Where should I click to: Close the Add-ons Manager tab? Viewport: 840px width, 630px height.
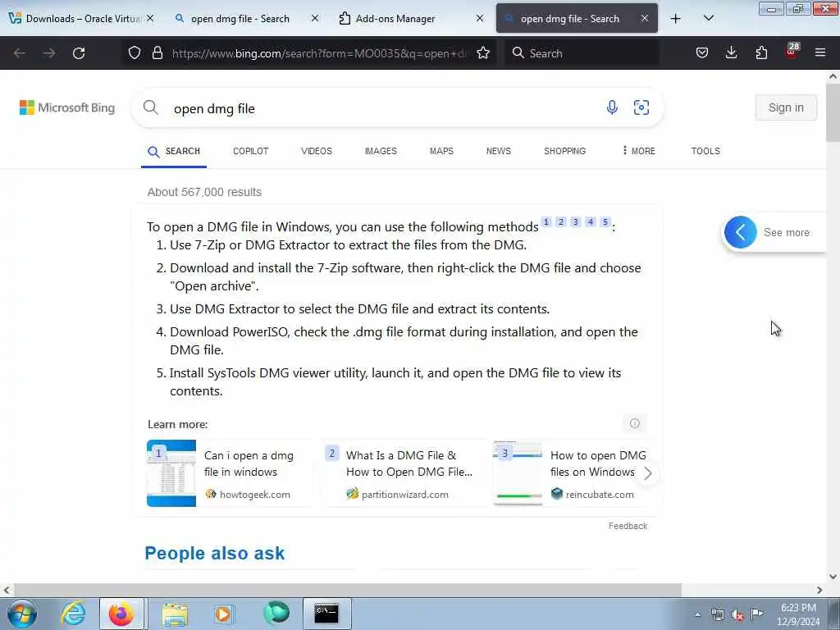480,18
